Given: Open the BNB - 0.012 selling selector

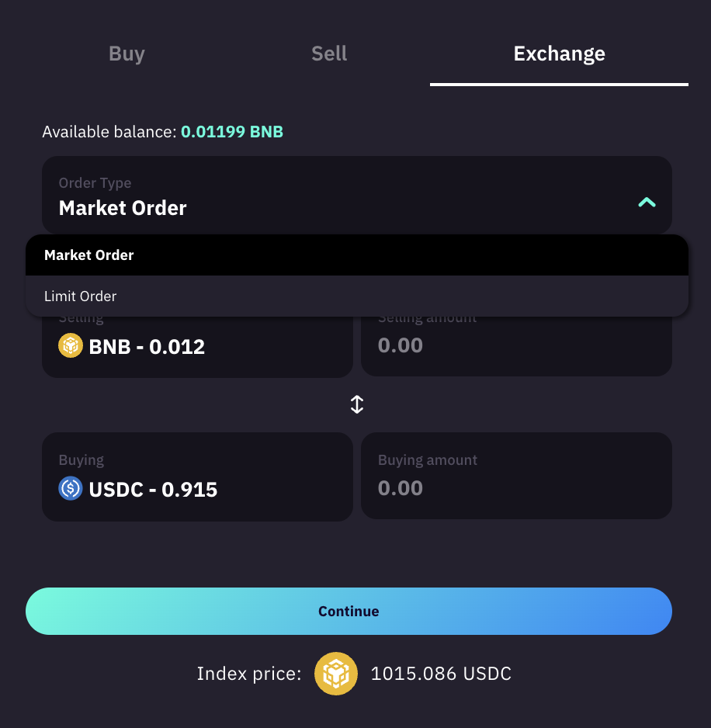Looking at the screenshot, I should click(147, 347).
